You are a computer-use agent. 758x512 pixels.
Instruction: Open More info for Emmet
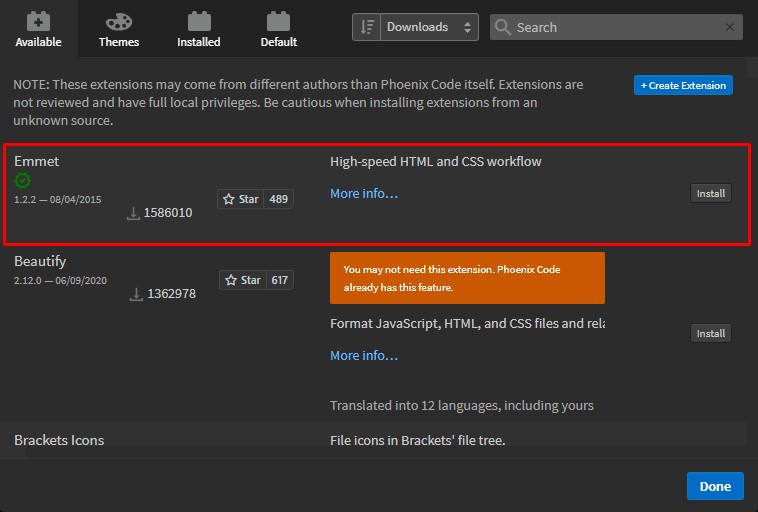click(x=364, y=193)
